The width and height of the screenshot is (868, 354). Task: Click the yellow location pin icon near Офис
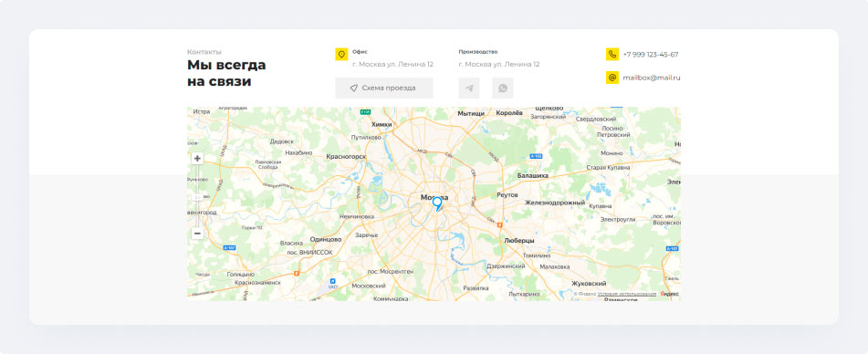(341, 54)
